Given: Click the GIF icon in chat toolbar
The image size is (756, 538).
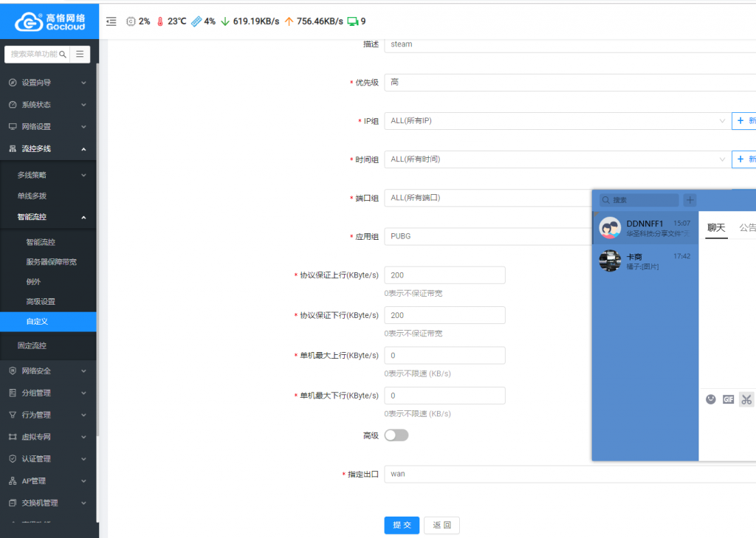Looking at the screenshot, I should tap(729, 399).
